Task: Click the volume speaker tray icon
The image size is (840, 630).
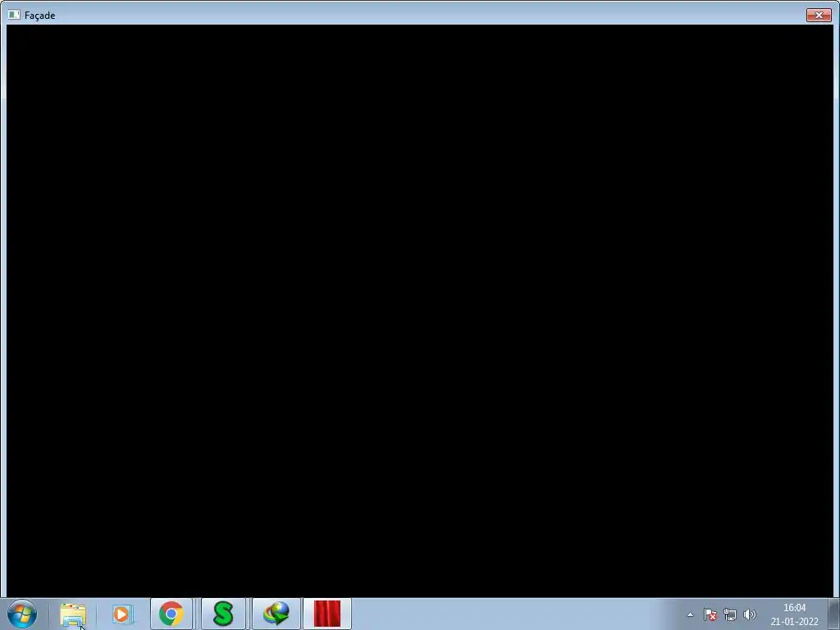Action: tap(750, 614)
